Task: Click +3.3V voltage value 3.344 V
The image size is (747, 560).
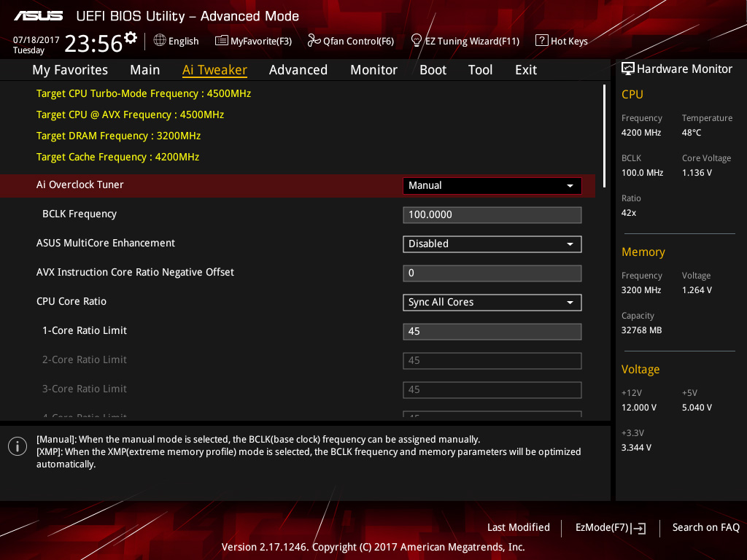Action: tap(636, 447)
